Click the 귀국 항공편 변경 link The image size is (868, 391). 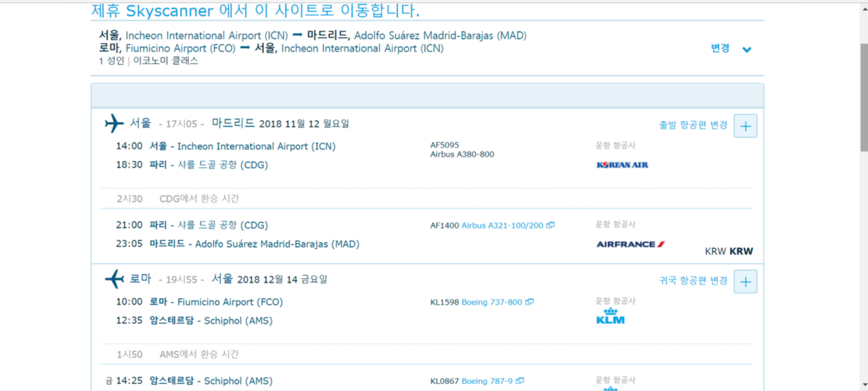click(x=693, y=281)
